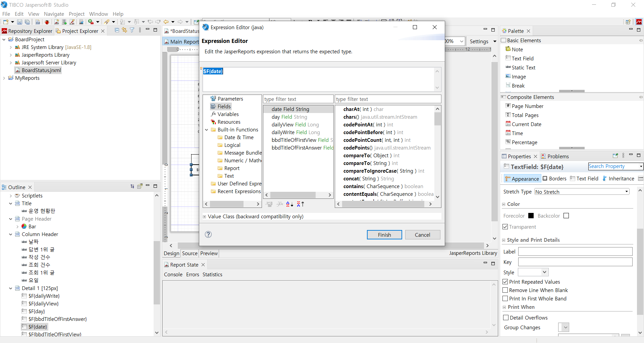Select the Parameters category
This screenshot has height=343, width=644.
(227, 99)
